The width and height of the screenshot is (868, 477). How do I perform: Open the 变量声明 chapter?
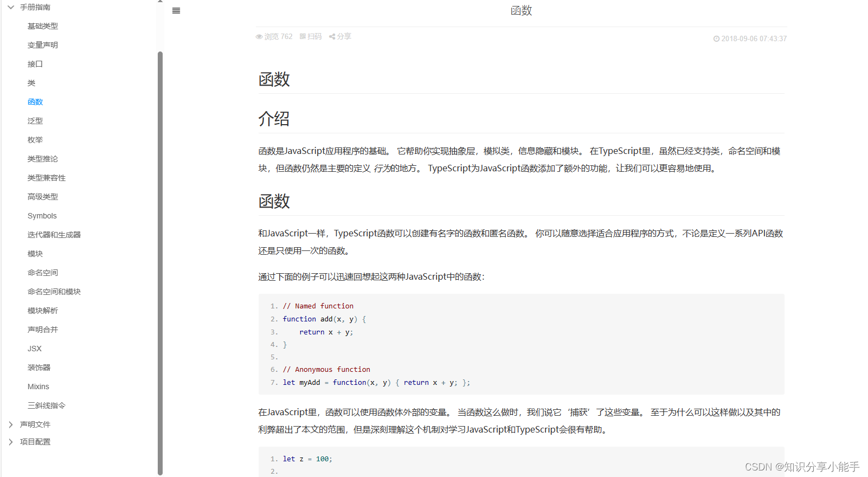pyautogui.click(x=43, y=45)
